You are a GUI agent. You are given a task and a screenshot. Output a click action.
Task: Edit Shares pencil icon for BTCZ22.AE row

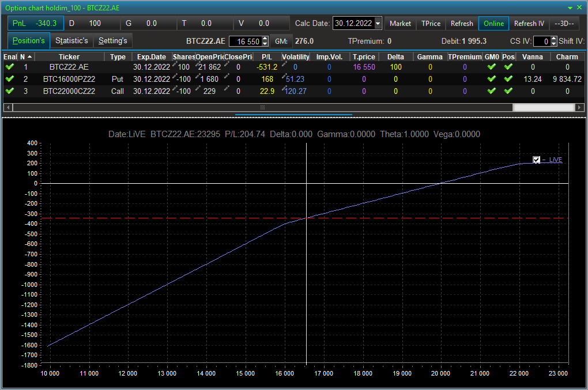(174, 65)
